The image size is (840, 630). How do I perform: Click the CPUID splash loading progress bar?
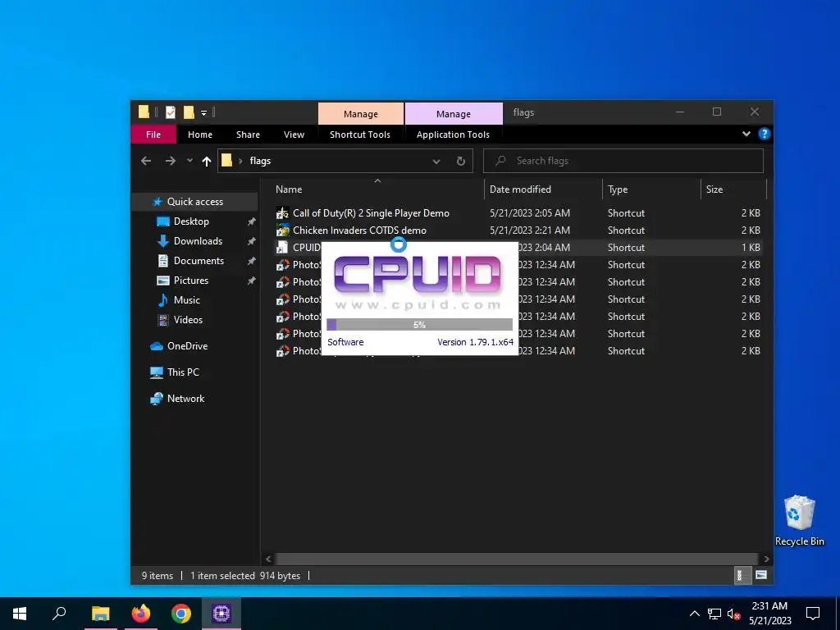[x=419, y=325]
